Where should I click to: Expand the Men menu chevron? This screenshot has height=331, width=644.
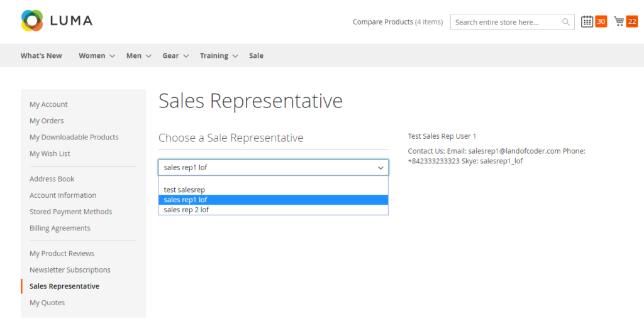pos(149,56)
